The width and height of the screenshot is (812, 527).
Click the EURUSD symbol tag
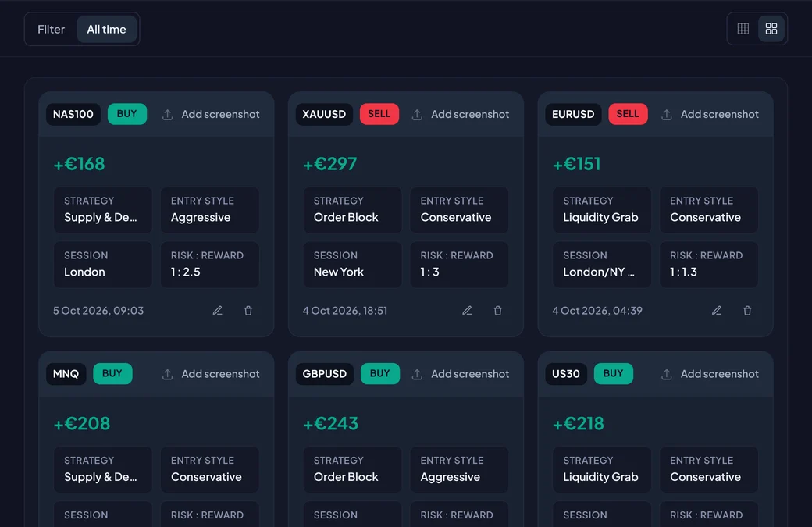click(573, 115)
